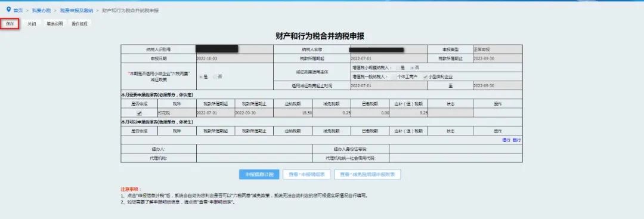Screen dimensions: 644x219
Task: Open 操作规程 guide
Action: (x=80, y=24)
